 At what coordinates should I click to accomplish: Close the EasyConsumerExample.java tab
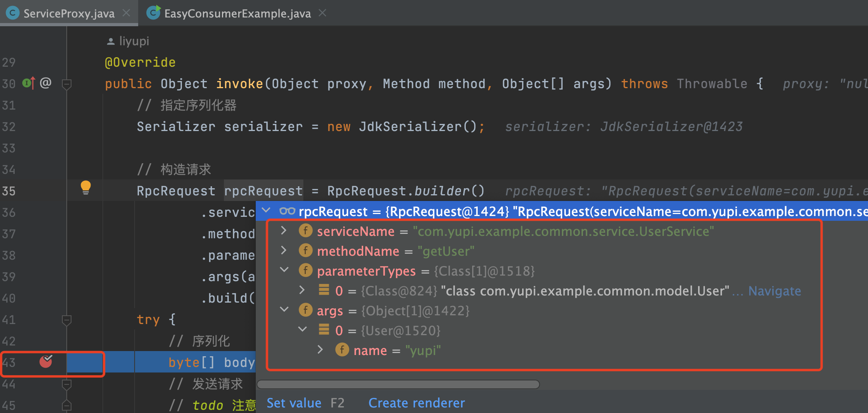pyautogui.click(x=322, y=13)
